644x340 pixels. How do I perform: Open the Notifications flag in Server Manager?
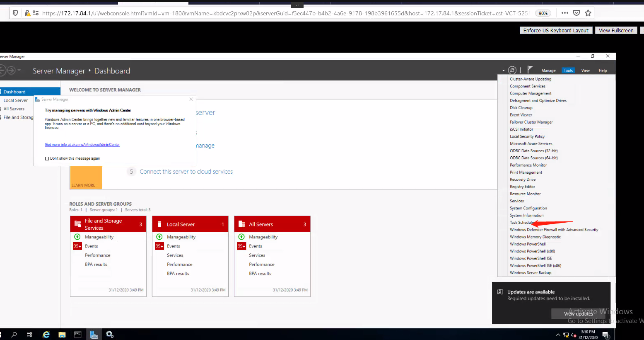(530, 70)
